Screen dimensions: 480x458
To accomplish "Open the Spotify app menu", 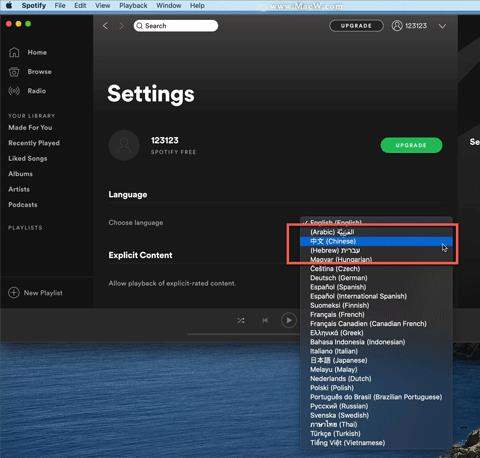I will pos(34,5).
